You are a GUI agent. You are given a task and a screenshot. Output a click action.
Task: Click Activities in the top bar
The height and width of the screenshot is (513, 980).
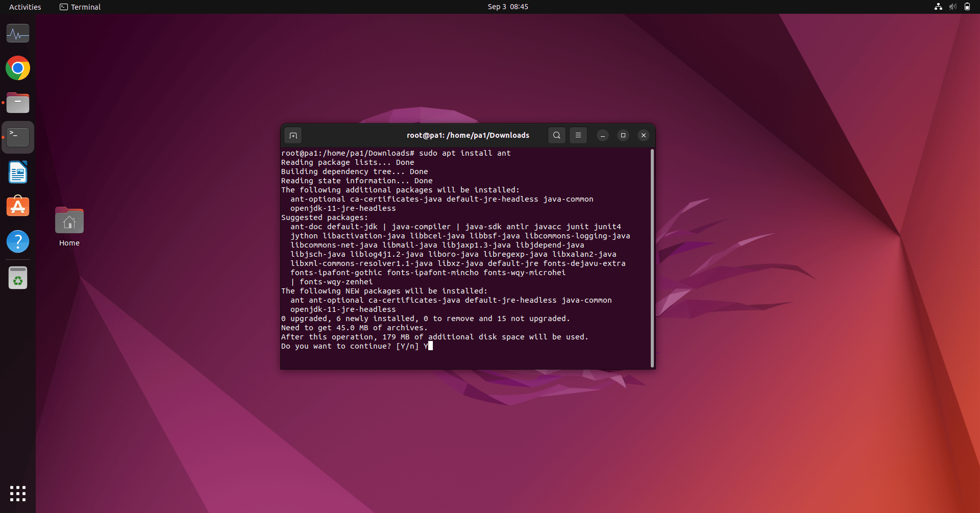pos(24,7)
